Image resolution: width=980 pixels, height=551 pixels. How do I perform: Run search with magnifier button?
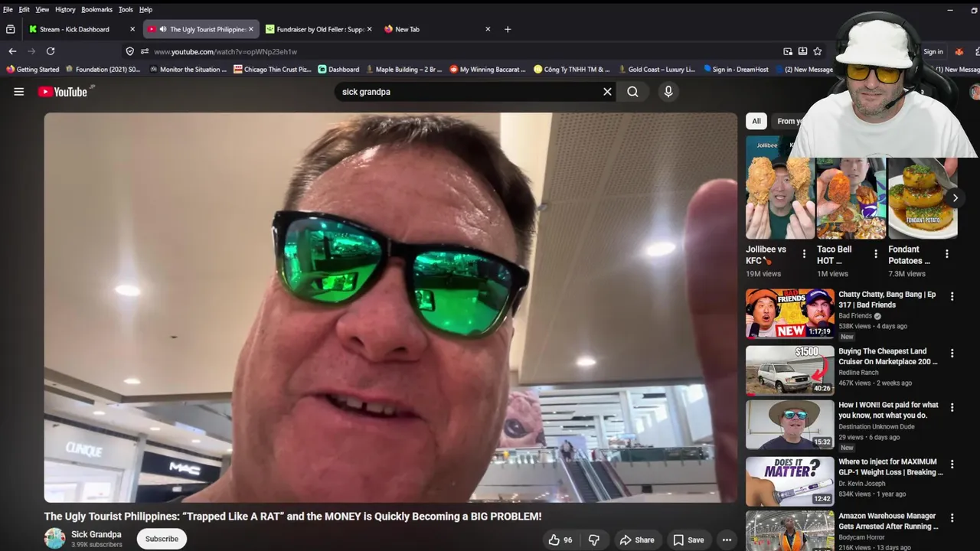632,92
